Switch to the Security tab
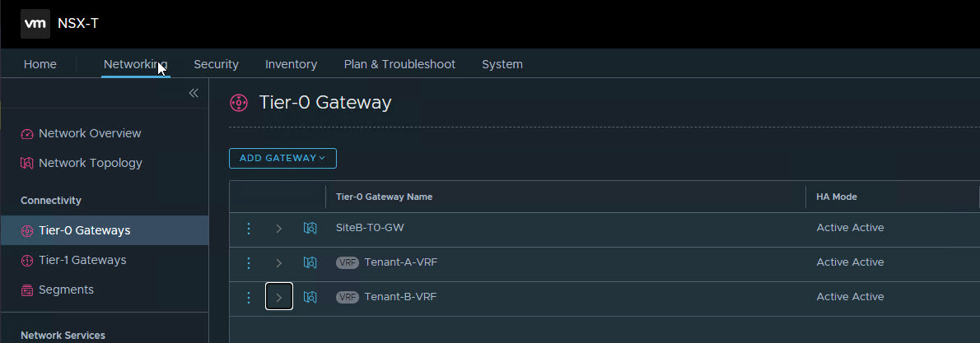The image size is (980, 343). [216, 64]
